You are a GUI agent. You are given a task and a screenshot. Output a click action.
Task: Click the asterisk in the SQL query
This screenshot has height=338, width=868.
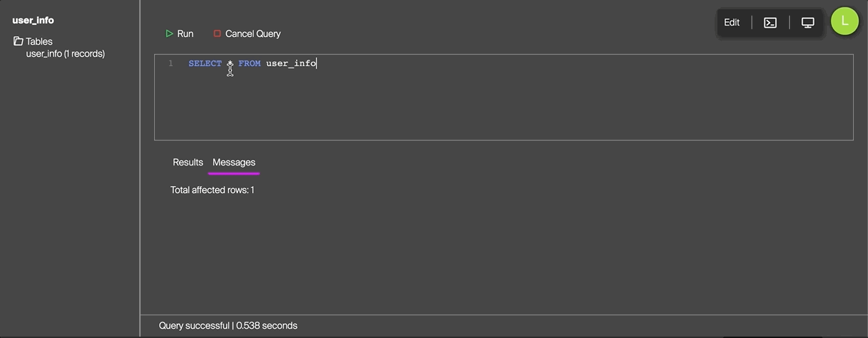coord(230,64)
